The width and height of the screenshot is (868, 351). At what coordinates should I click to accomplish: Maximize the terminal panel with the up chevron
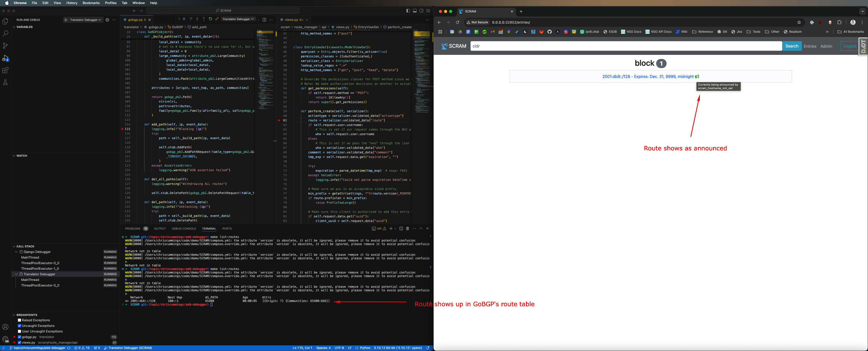pos(421,229)
